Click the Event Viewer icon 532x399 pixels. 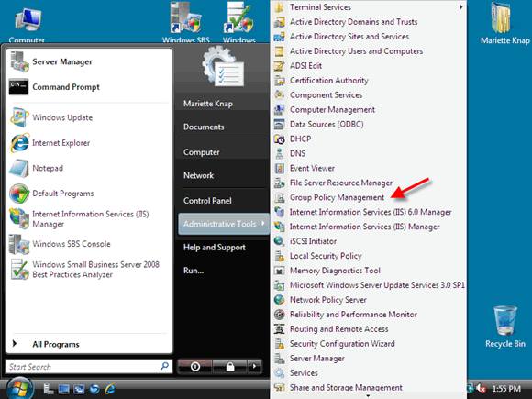[279, 168]
